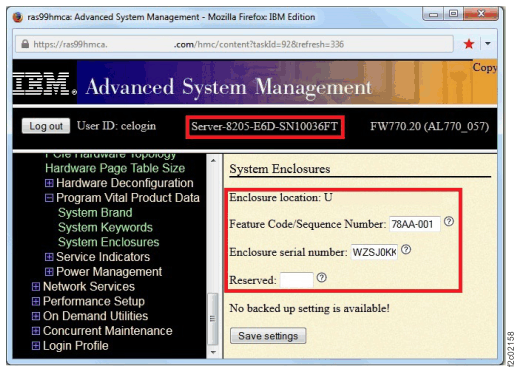
Task: Click the Server-8205-E6D-SN10036FT server name text
Action: pyautogui.click(x=265, y=127)
